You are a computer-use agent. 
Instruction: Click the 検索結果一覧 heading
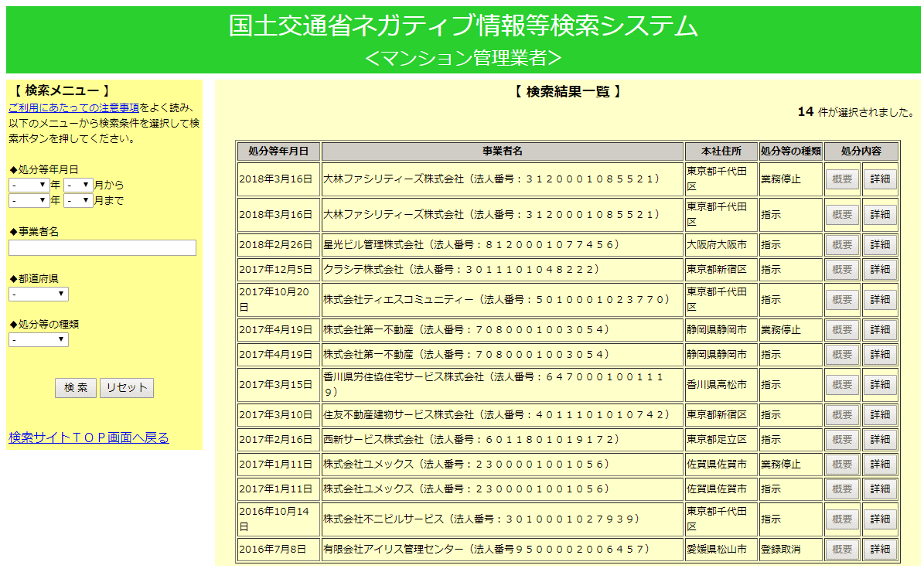point(568,92)
